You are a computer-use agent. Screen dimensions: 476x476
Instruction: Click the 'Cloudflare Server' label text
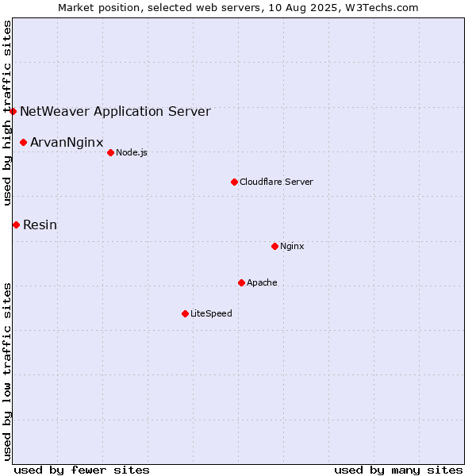click(276, 182)
